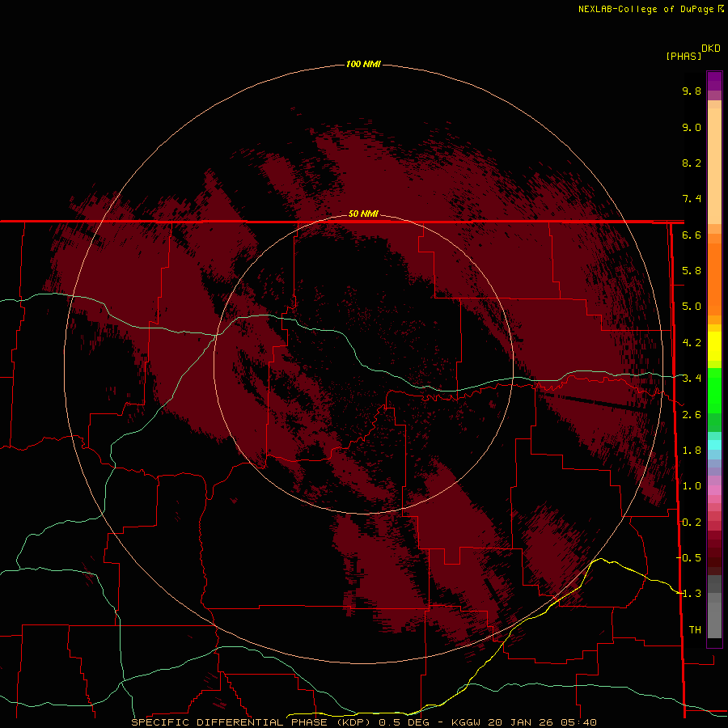Click the 5.0 value on the scale
The image size is (728, 728).
(x=692, y=307)
